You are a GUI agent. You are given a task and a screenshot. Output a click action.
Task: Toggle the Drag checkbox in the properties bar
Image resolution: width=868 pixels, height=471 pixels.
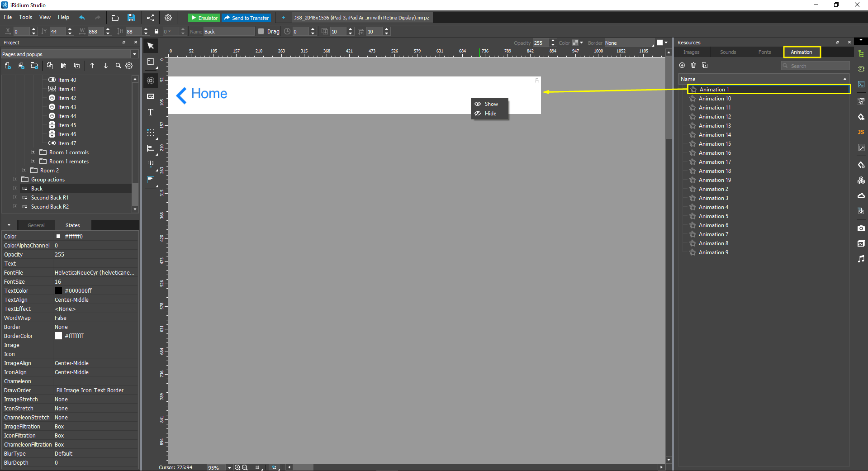click(261, 31)
